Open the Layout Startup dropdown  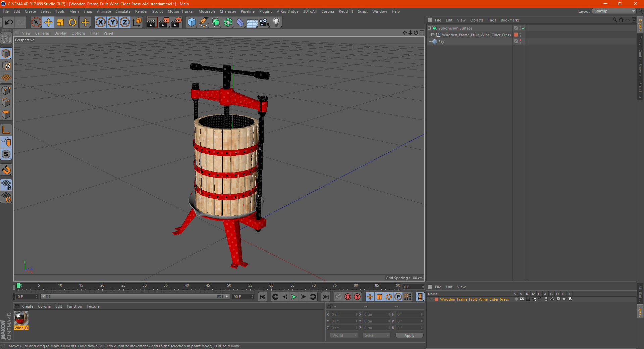coord(614,11)
